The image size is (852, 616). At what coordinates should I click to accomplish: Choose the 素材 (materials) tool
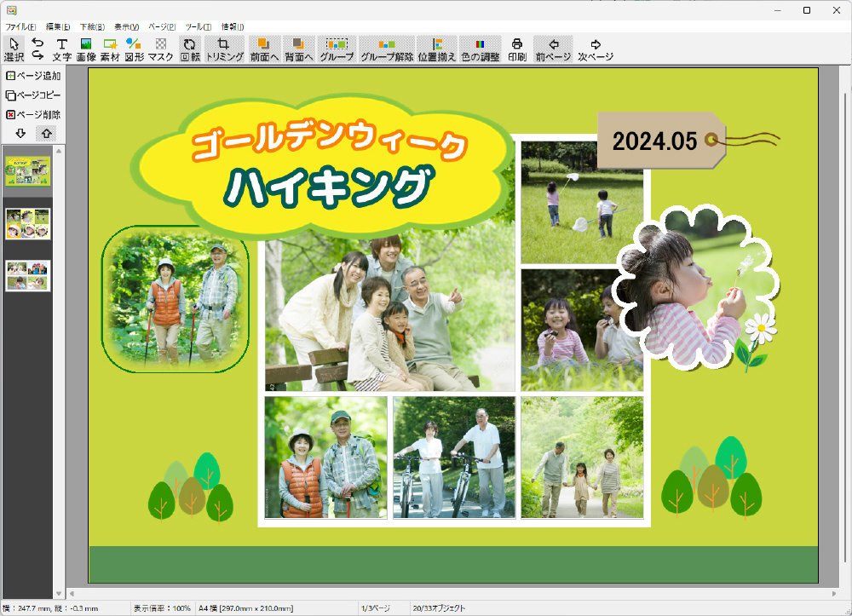(x=110, y=49)
